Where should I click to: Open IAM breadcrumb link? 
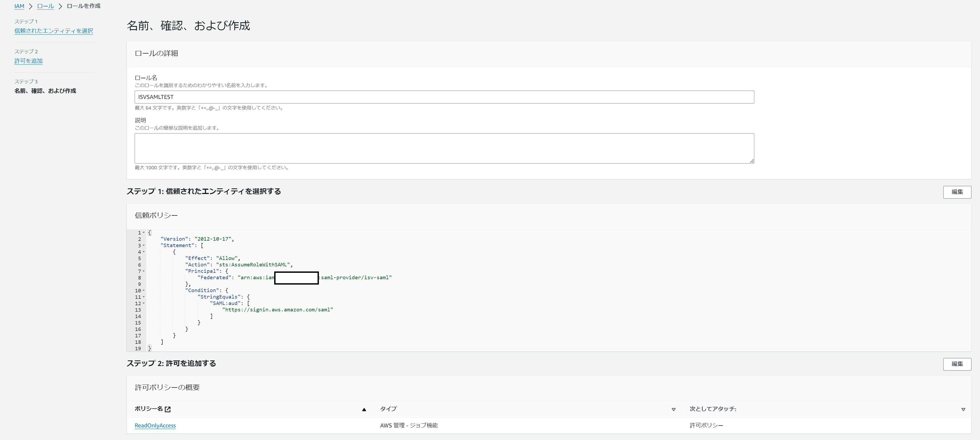point(19,6)
